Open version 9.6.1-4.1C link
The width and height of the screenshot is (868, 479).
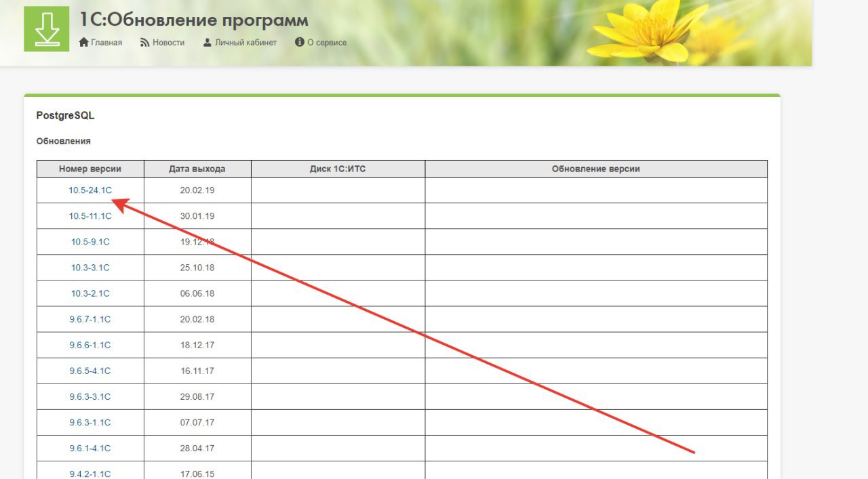click(90, 448)
